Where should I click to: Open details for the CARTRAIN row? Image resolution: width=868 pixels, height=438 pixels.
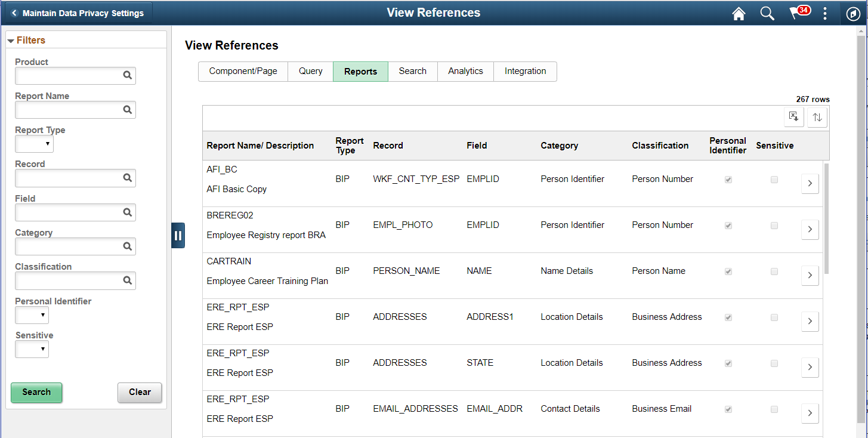pyautogui.click(x=810, y=275)
